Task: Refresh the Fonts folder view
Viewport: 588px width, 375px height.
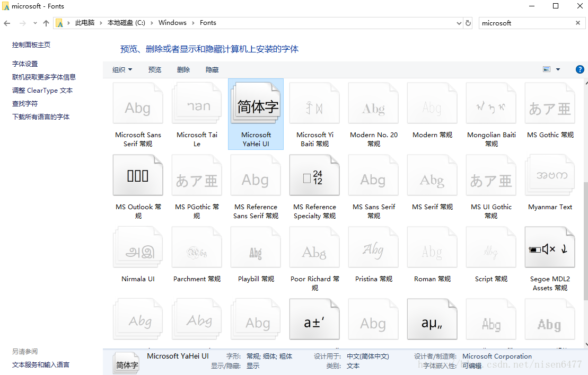Action: tap(468, 23)
